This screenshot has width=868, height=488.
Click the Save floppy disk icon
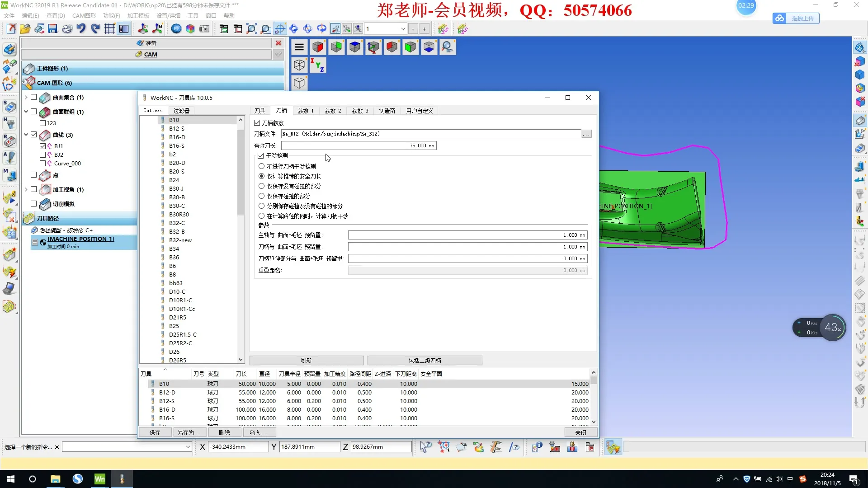click(x=52, y=29)
